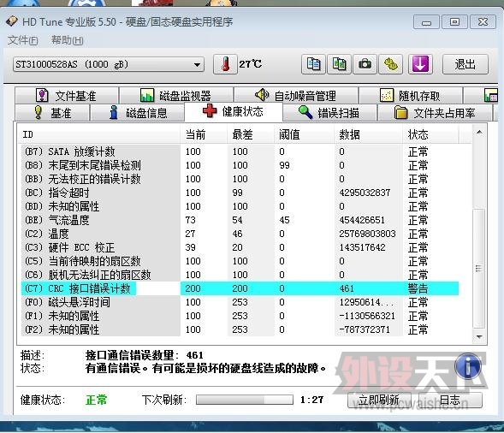Click the copy text to clipboard icon

point(313,64)
